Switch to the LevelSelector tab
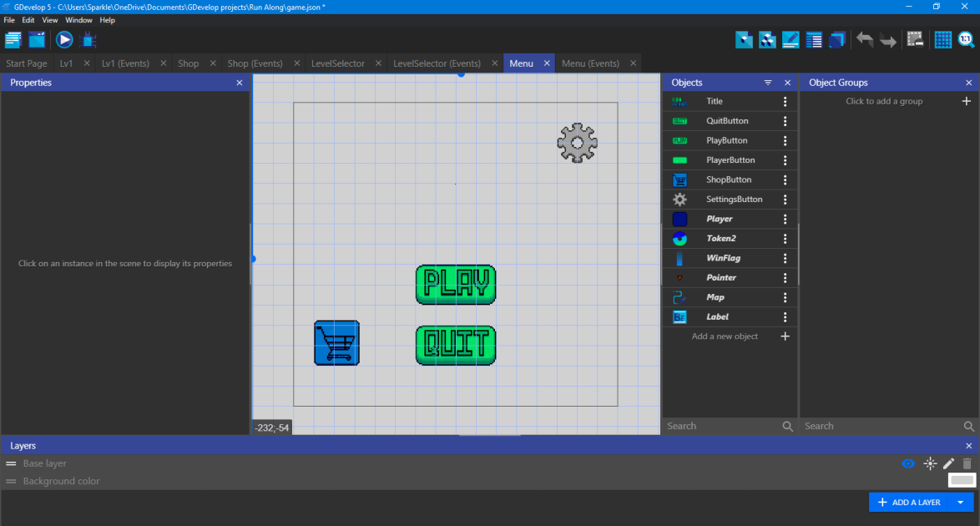 tap(338, 63)
